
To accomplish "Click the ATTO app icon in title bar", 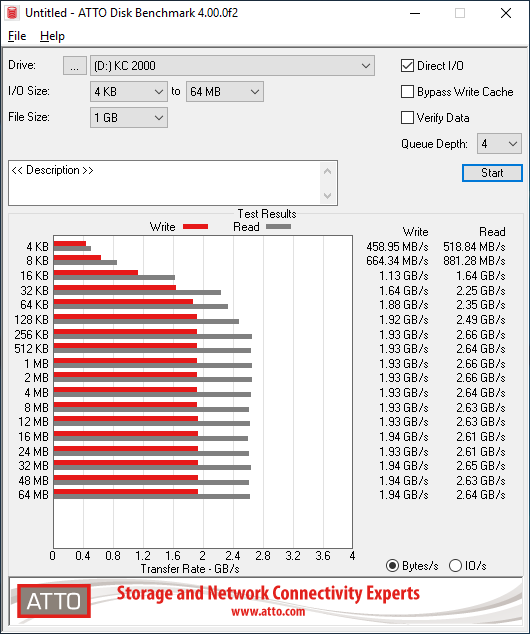I will (12, 13).
